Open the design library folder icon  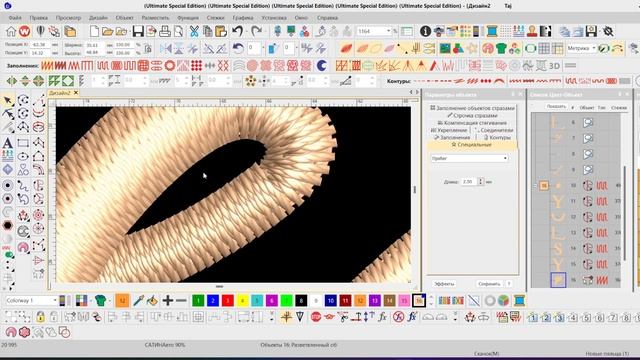70,31
